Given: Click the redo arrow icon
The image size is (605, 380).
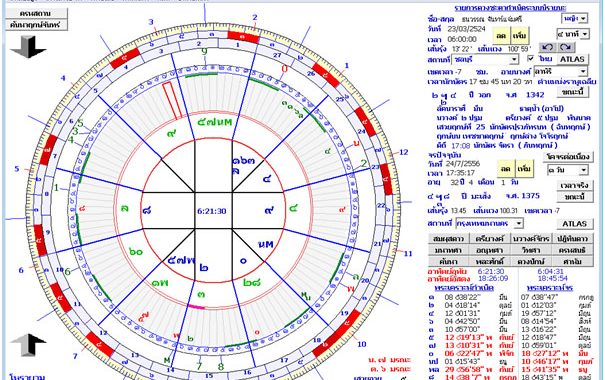Looking at the screenshot, I should click(566, 47).
